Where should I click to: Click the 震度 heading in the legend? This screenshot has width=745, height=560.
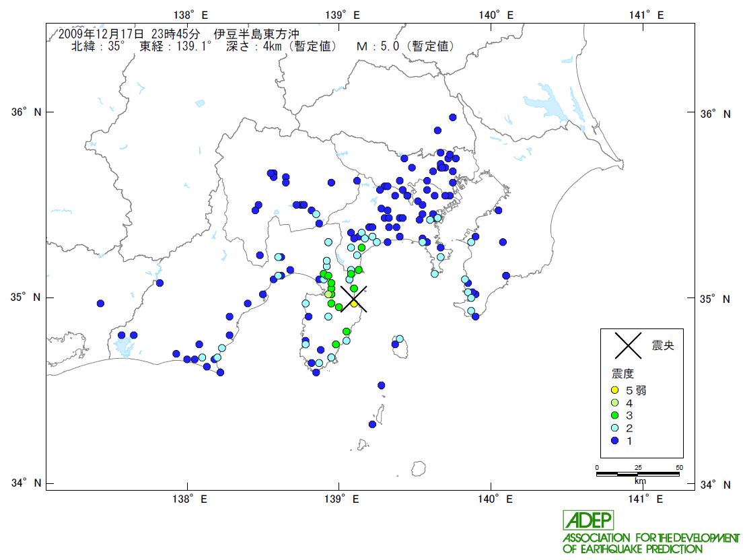click(622, 374)
